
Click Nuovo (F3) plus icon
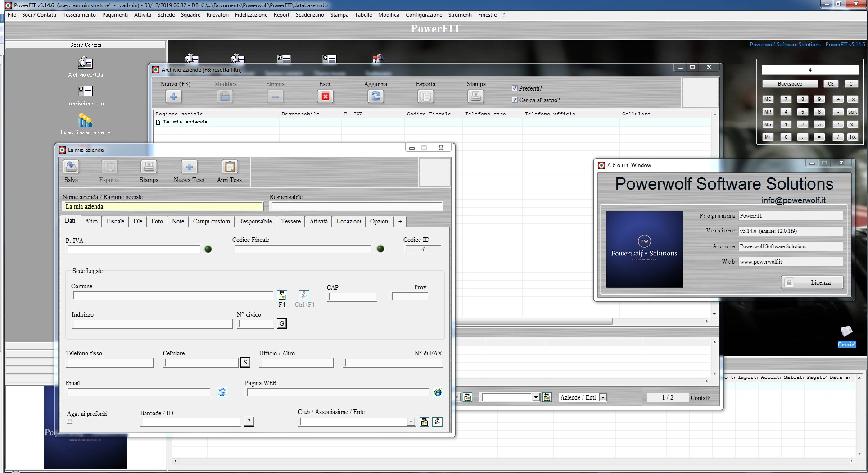tap(174, 96)
